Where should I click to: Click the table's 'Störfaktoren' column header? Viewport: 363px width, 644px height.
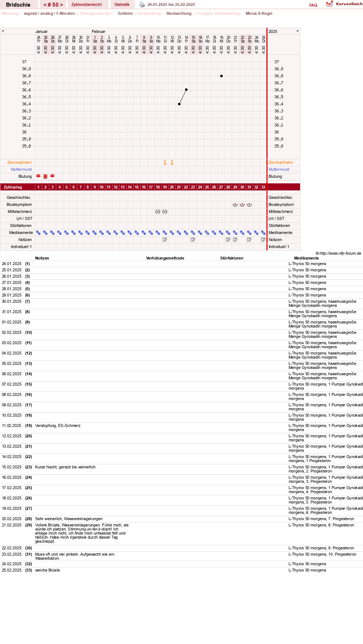[x=232, y=258]
